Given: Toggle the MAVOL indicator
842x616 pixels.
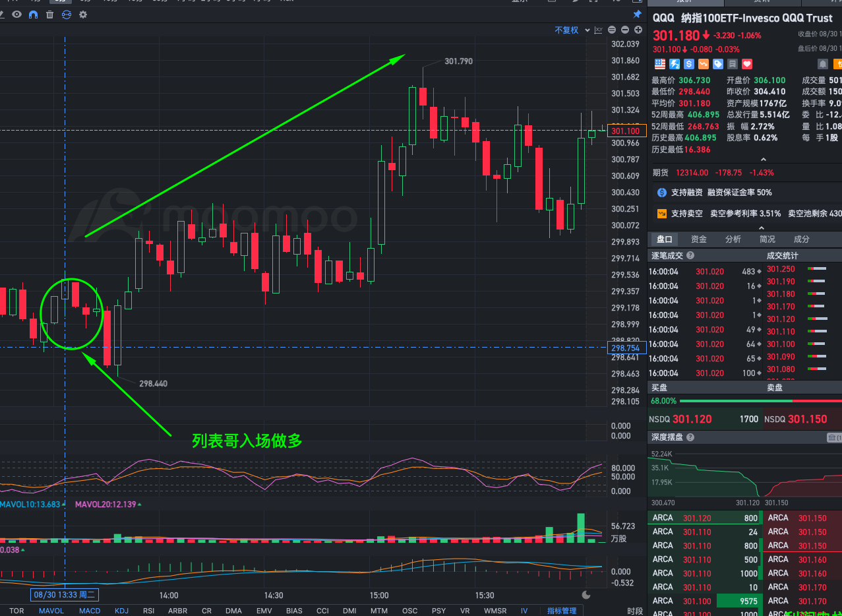Looking at the screenshot, I should (x=51, y=611).
